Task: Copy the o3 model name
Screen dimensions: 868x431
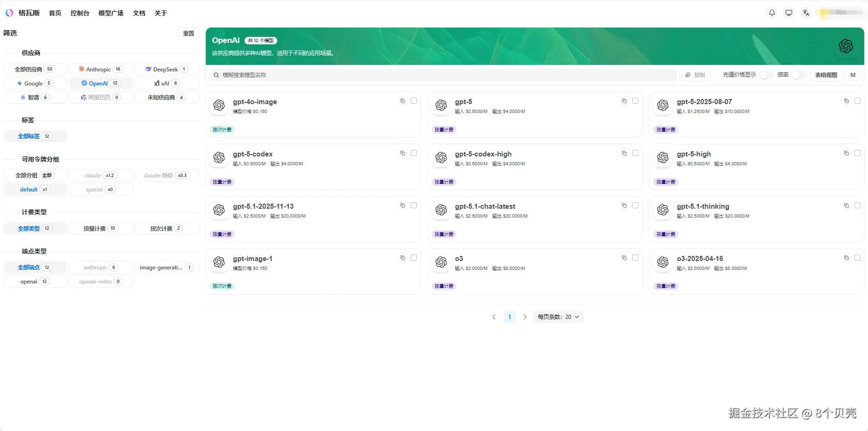Action: 624,258
